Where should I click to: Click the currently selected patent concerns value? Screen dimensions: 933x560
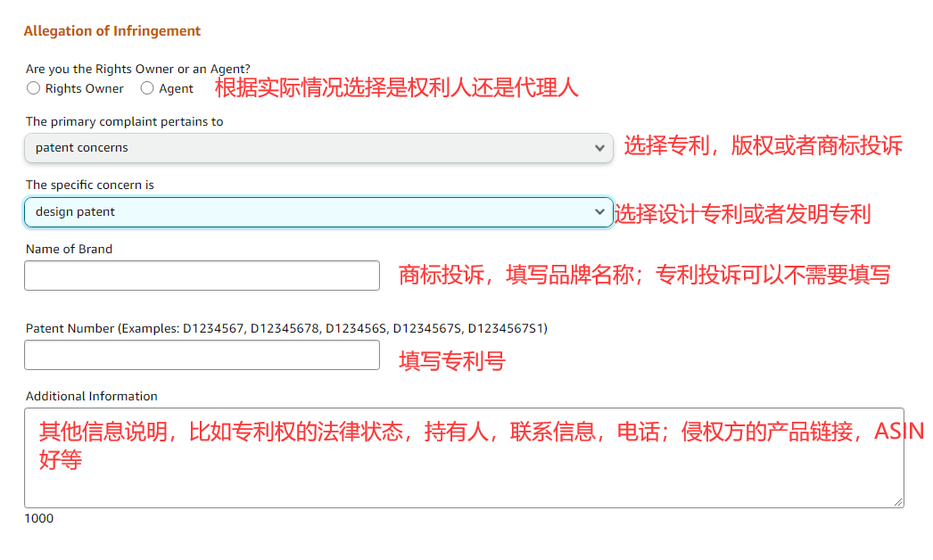(72, 149)
